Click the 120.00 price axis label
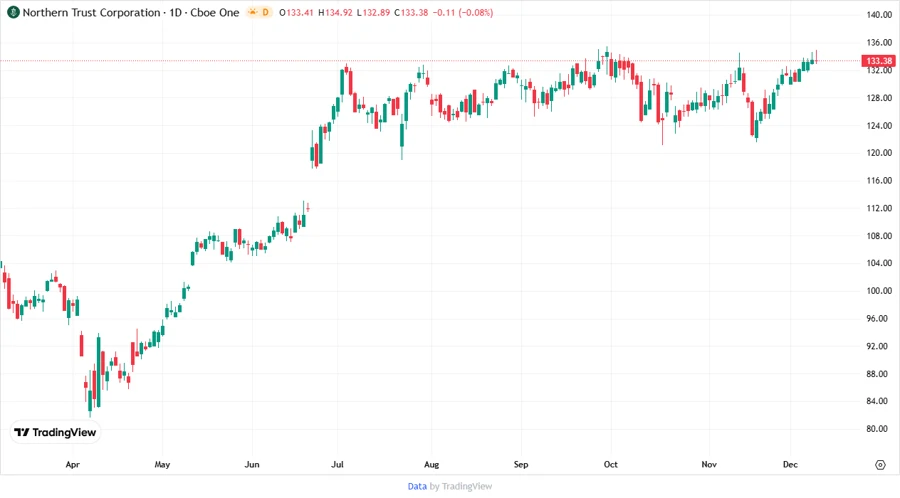Screen dimensions: 900x498 pyautogui.click(x=879, y=153)
